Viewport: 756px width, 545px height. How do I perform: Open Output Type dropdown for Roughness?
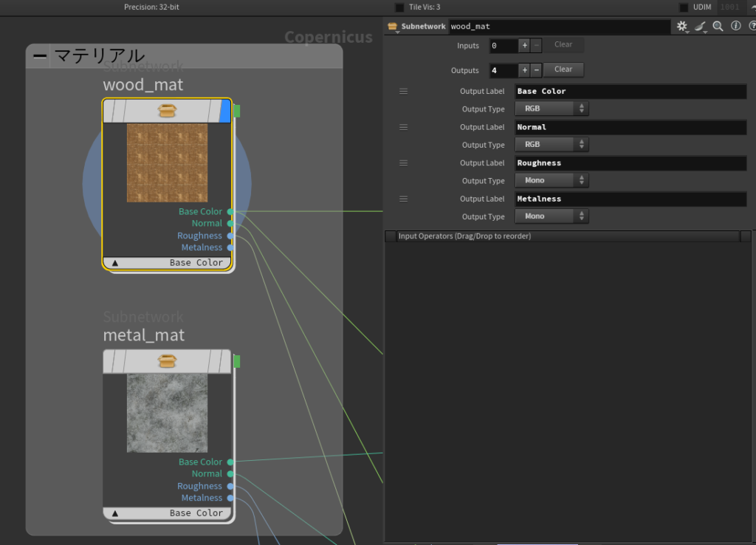[x=551, y=180]
